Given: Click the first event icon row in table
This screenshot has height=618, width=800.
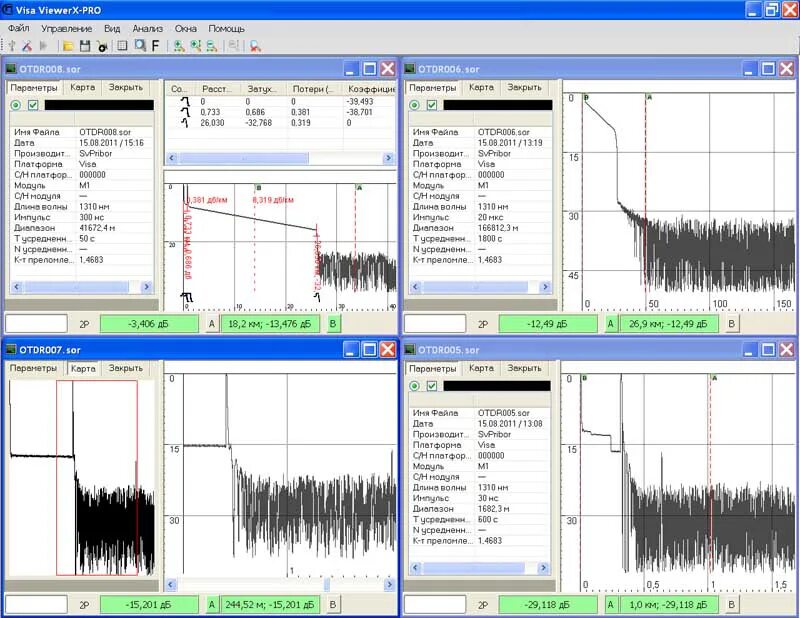Looking at the screenshot, I should 186,101.
